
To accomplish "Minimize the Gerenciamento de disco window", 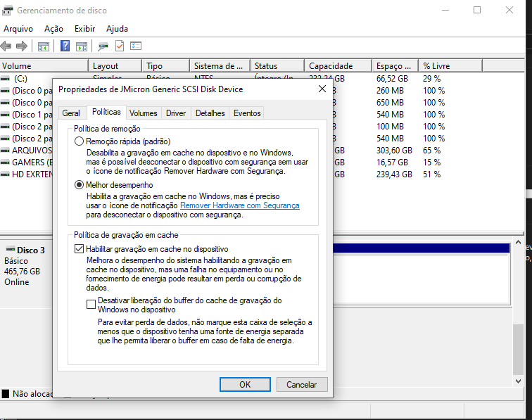I will click(x=445, y=10).
